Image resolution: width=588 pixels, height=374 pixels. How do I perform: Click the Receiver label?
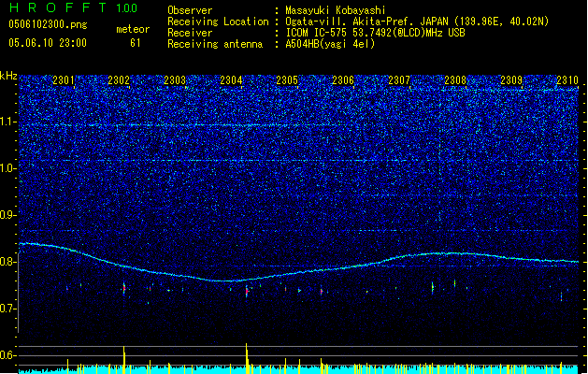click(x=190, y=33)
